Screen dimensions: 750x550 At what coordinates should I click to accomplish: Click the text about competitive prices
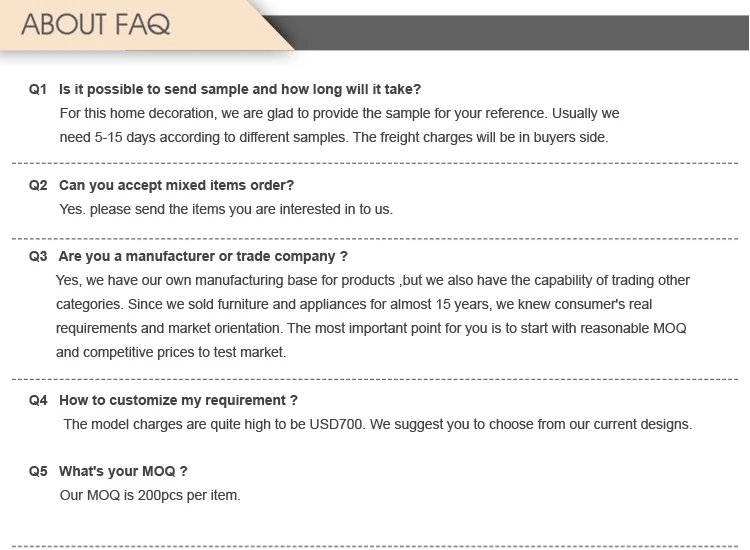pos(171,352)
